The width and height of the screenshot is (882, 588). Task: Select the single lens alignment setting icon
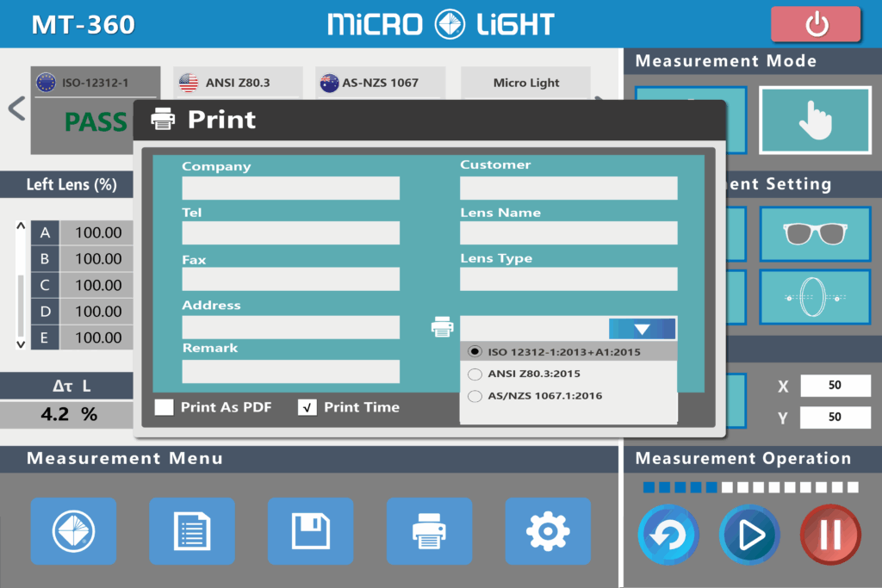click(814, 297)
